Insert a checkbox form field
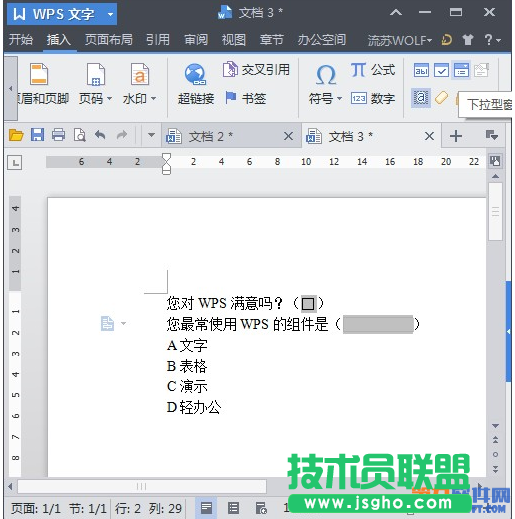The width and height of the screenshot is (515, 519). point(441,70)
